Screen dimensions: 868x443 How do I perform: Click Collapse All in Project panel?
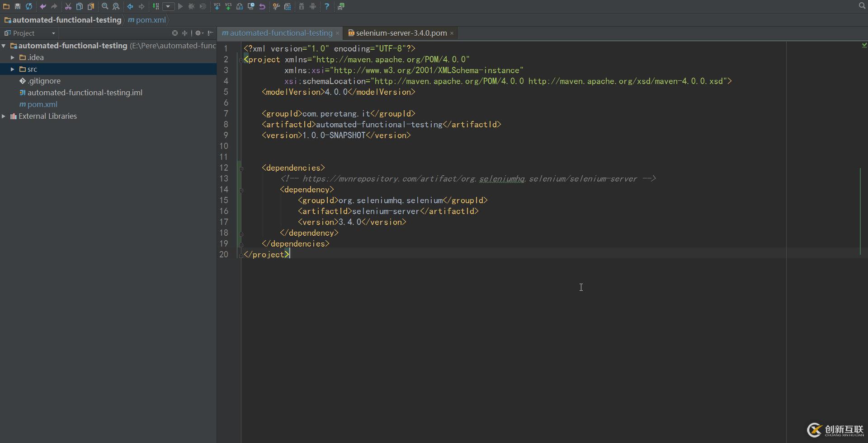[x=184, y=33]
